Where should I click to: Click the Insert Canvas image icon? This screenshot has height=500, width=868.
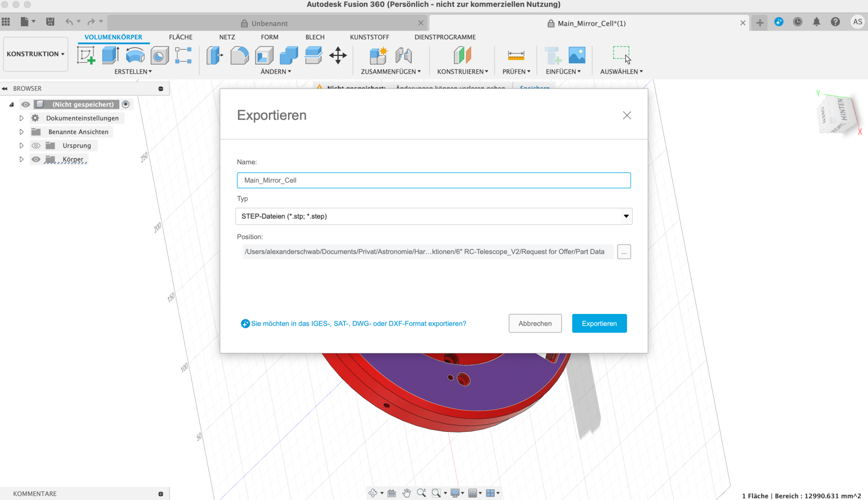point(577,56)
